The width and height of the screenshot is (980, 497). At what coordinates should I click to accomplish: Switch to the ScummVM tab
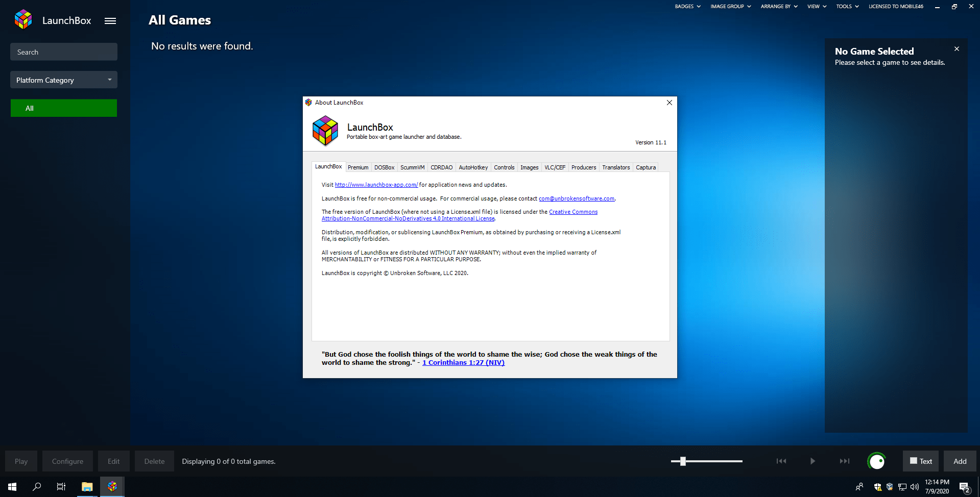(413, 167)
